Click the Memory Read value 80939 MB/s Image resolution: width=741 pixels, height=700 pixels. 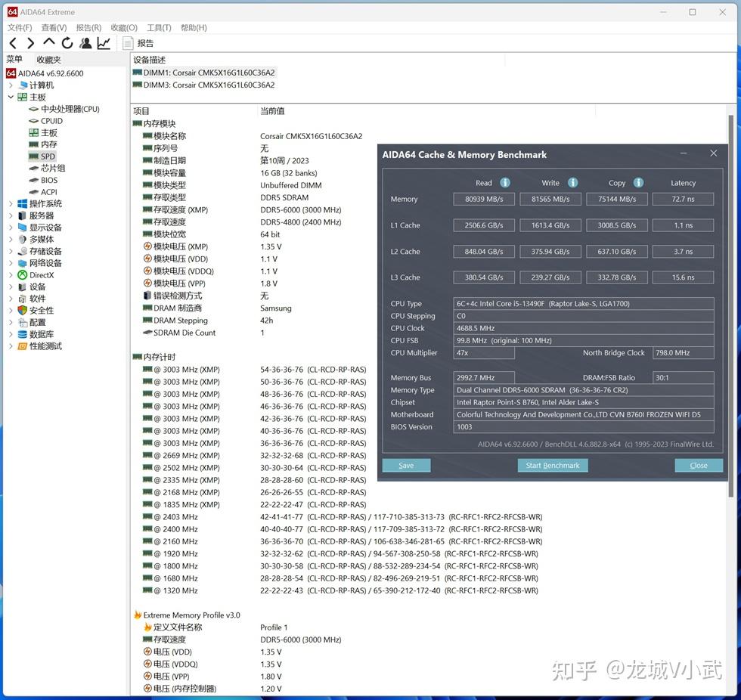[x=484, y=200]
